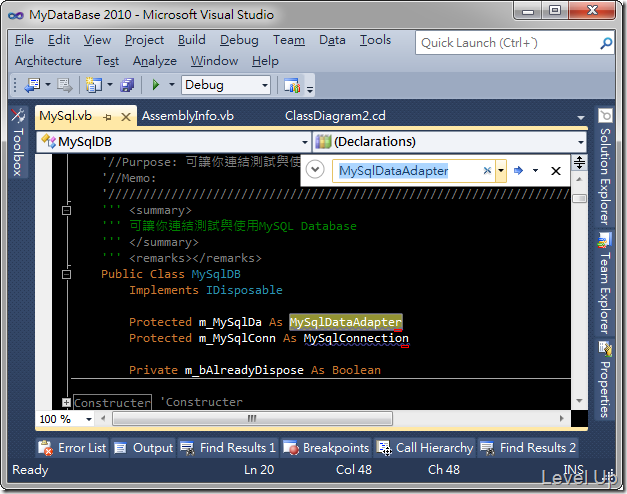627x494 pixels.
Task: Open the (Declarations) member dropdown
Action: (x=581, y=142)
